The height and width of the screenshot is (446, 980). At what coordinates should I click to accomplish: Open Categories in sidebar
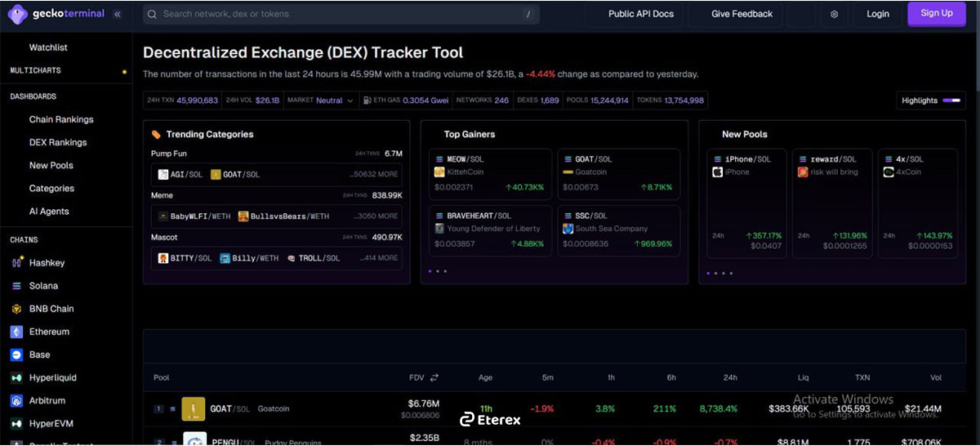[x=51, y=188]
